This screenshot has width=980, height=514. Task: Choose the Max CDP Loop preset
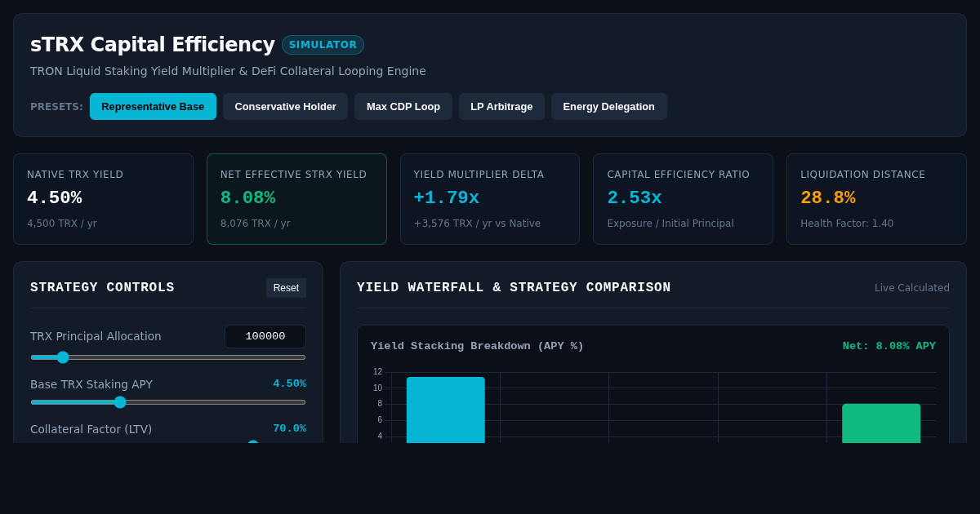403,106
